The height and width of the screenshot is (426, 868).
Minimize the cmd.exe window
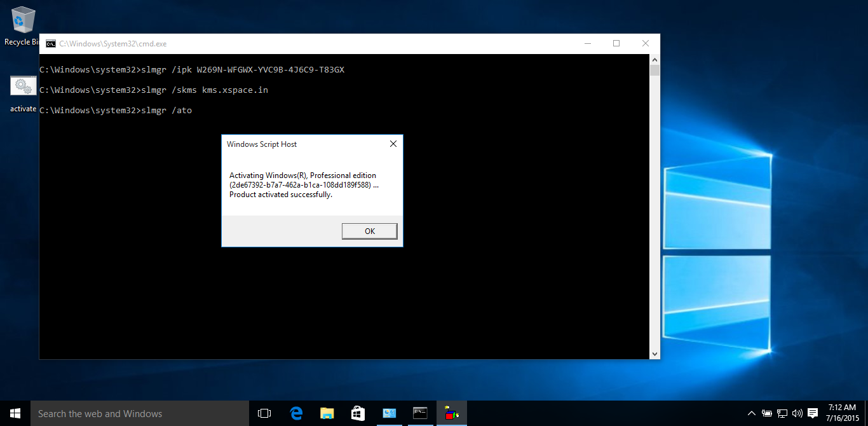587,43
